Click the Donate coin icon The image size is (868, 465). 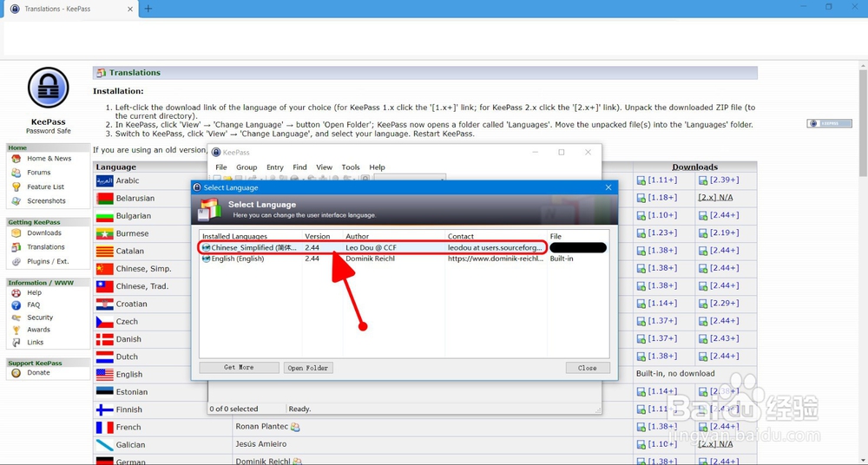(x=16, y=373)
